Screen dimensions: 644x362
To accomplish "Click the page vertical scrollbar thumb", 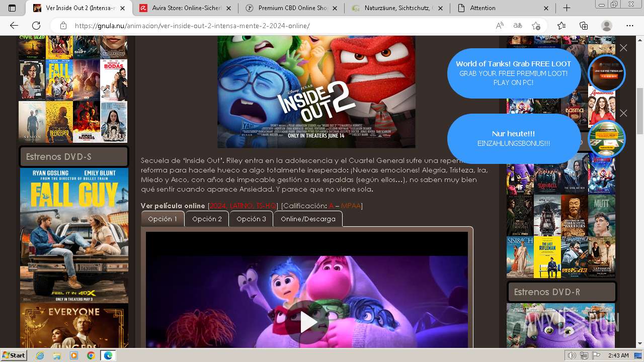I will 639,111.
